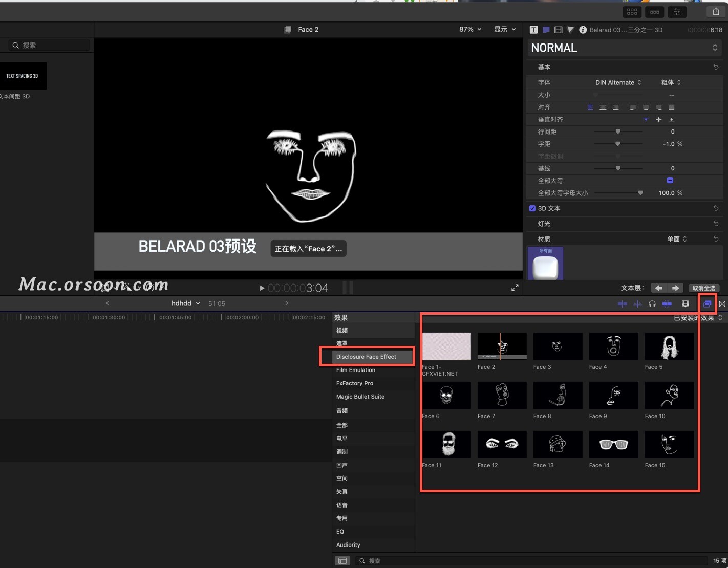Open the Title inspector T icon

[533, 30]
